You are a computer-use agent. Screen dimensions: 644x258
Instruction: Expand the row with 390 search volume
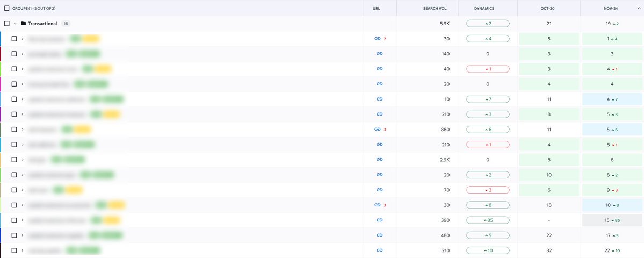(23, 220)
